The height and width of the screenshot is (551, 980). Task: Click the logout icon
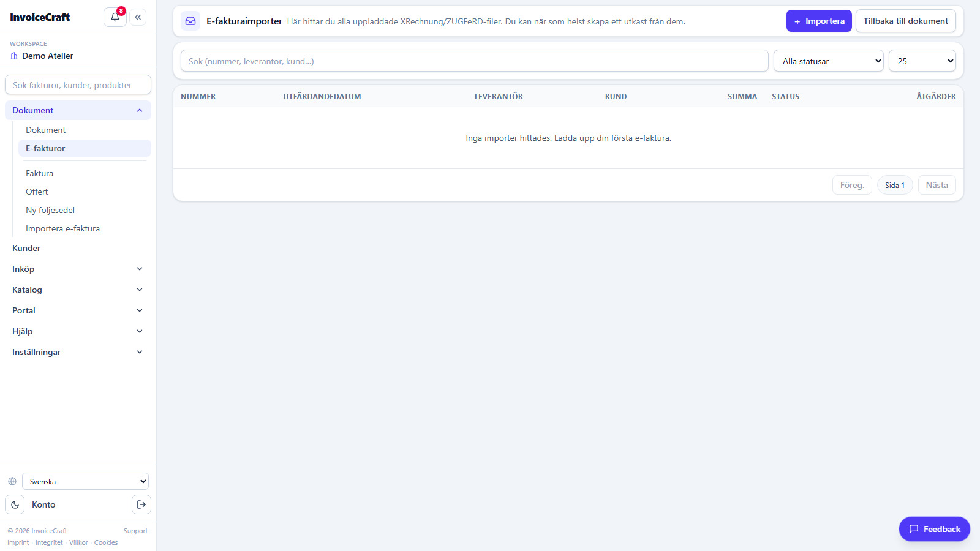pos(141,504)
